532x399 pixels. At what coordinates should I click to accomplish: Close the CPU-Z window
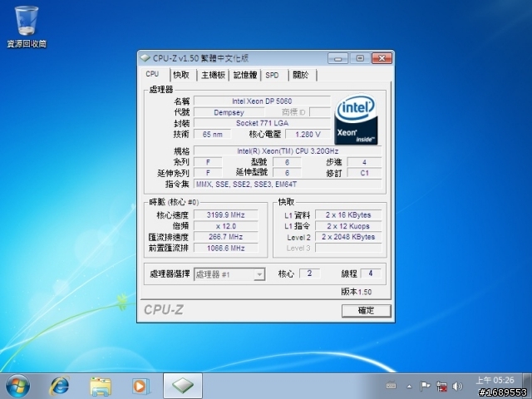tap(382, 58)
